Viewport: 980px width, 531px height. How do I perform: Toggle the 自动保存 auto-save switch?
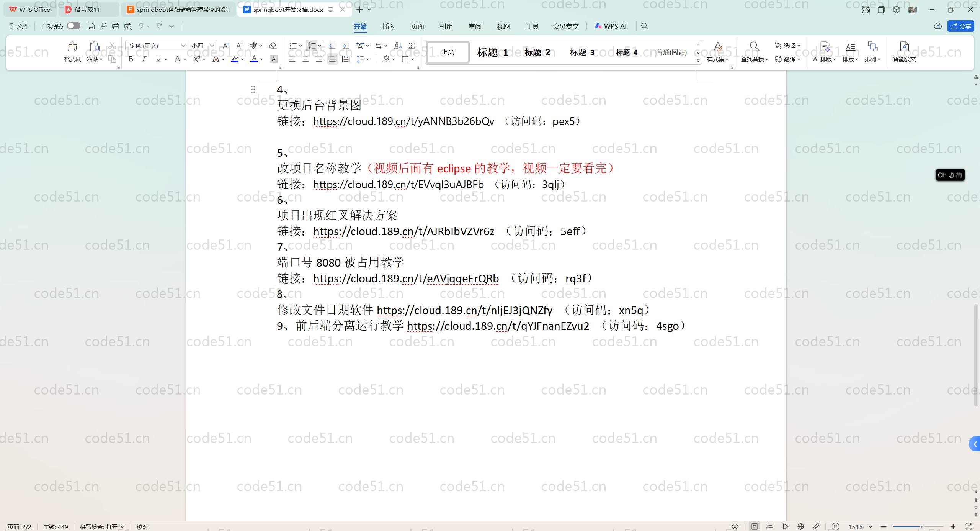tap(73, 26)
